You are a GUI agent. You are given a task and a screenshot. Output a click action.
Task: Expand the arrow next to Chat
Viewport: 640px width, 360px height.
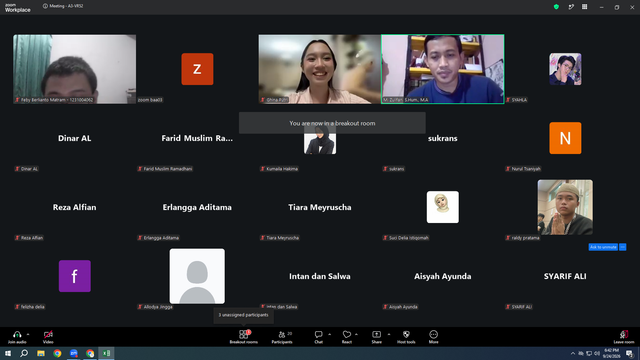coord(329,334)
